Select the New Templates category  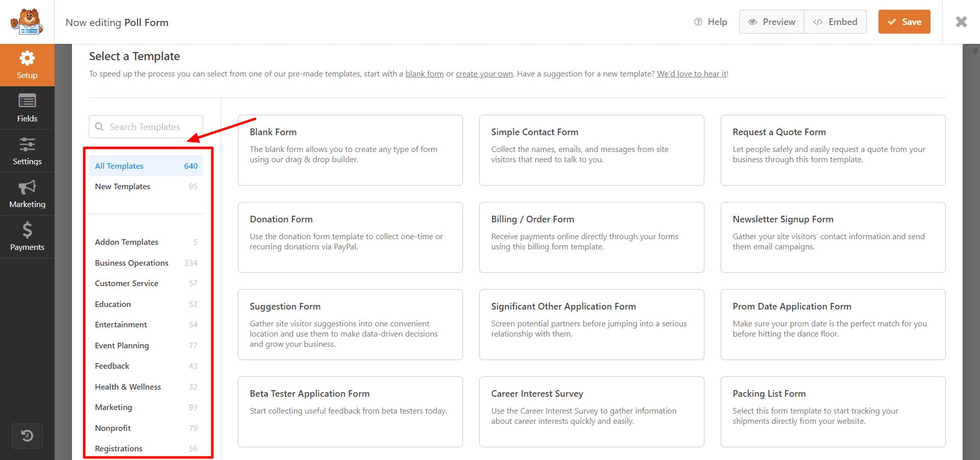(122, 187)
